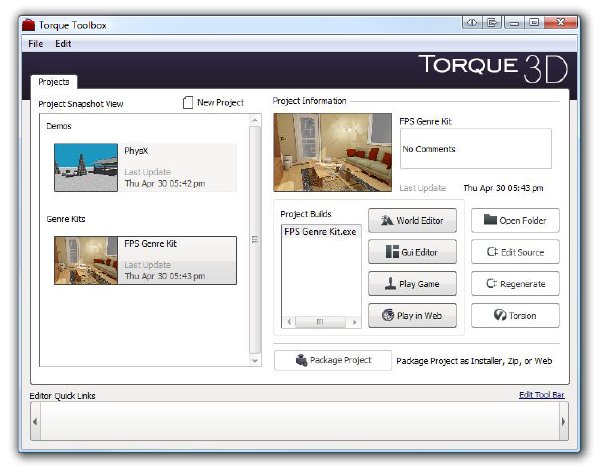The image size is (600, 472).
Task: Start Play in Web
Action: [x=412, y=315]
